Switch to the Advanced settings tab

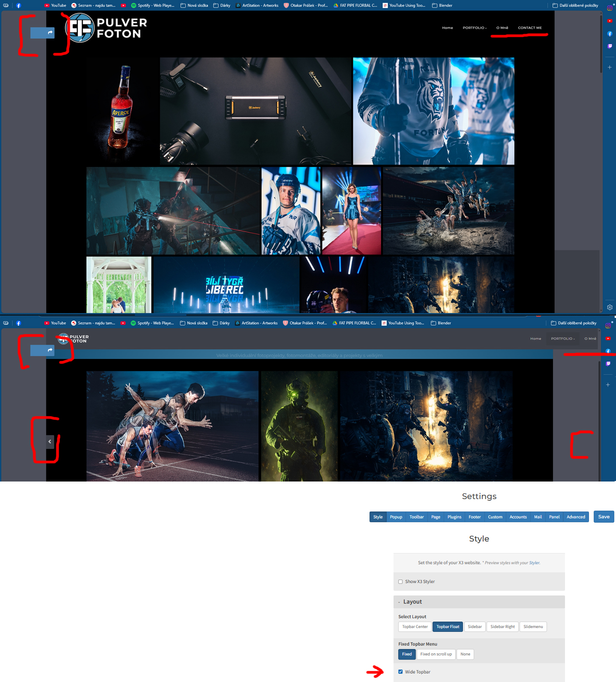[576, 517]
